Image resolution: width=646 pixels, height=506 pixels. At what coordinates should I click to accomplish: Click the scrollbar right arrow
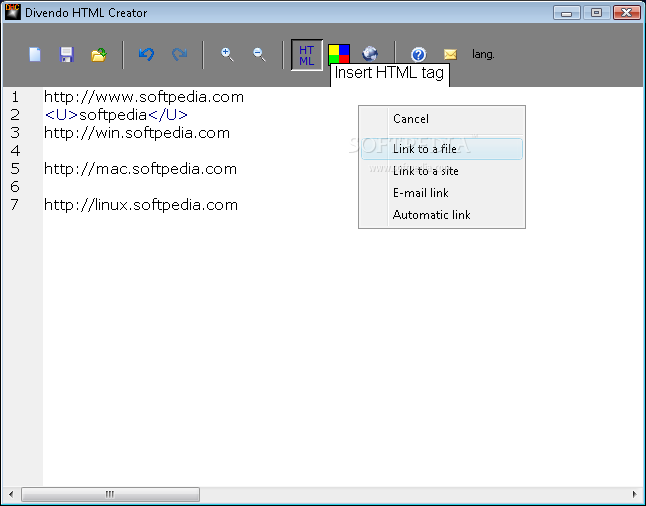click(635, 494)
